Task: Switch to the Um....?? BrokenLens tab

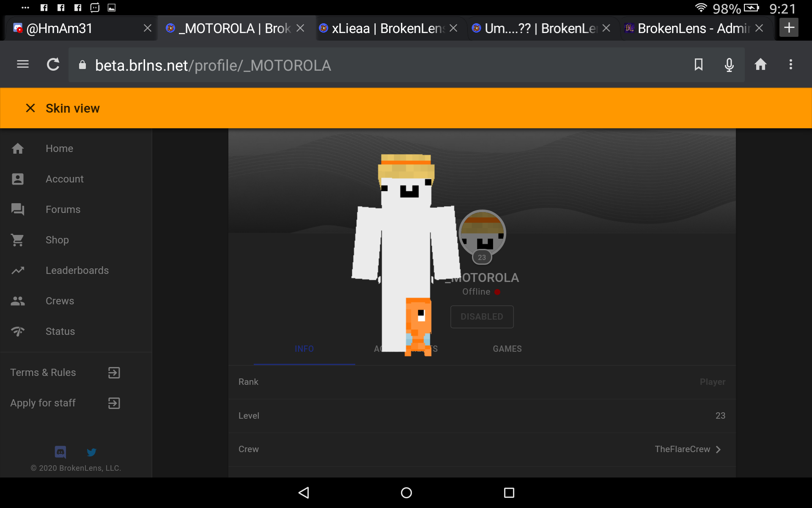Action: (540, 28)
